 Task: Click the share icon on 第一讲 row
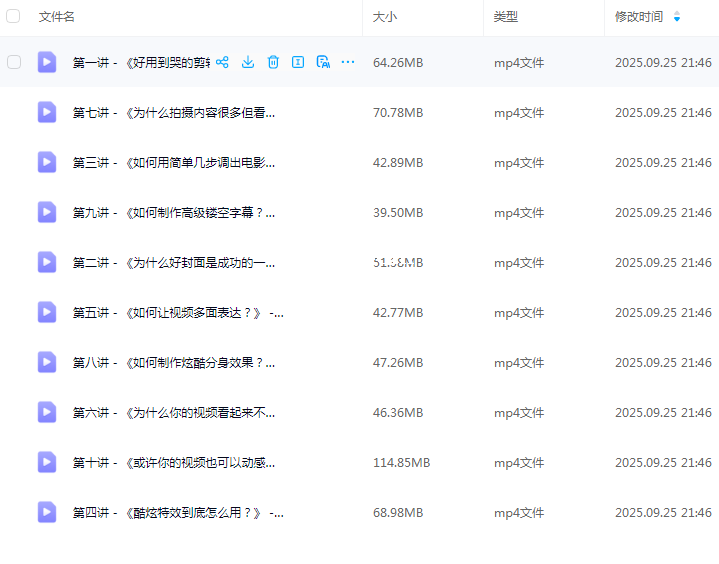222,62
